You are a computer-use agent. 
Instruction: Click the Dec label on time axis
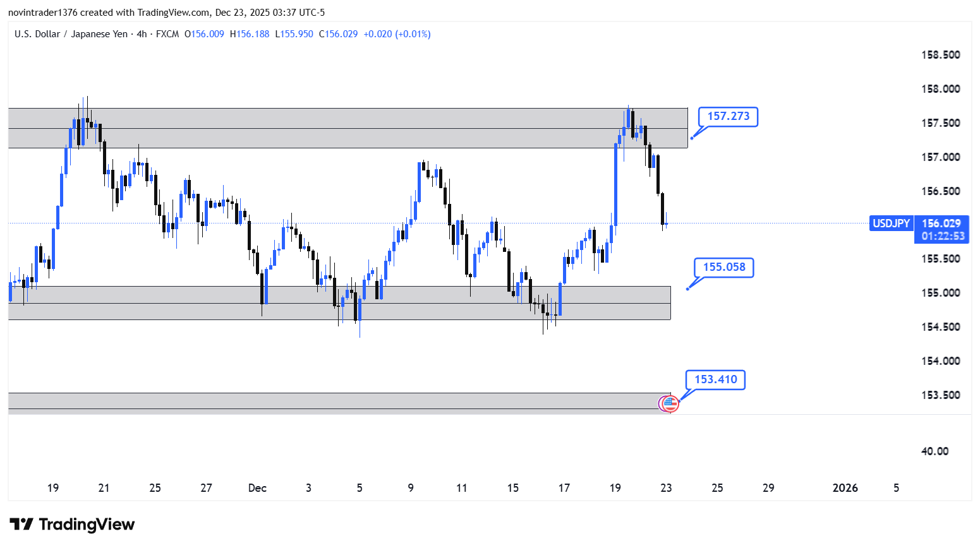click(x=257, y=488)
